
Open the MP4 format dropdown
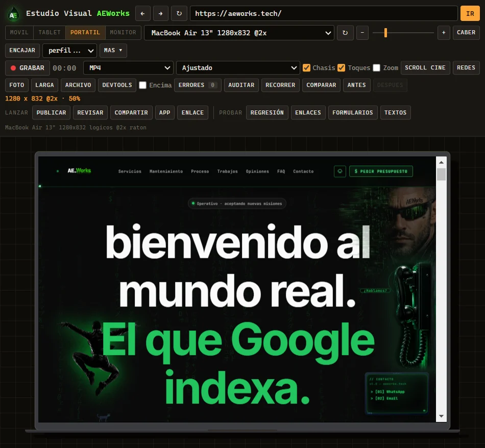coord(128,68)
